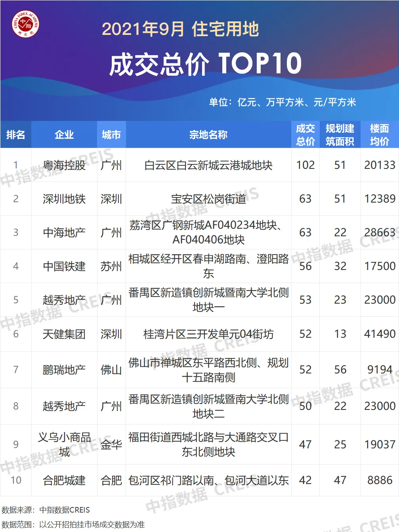Click floor price 17500
The image size is (399, 532).
tap(380, 266)
